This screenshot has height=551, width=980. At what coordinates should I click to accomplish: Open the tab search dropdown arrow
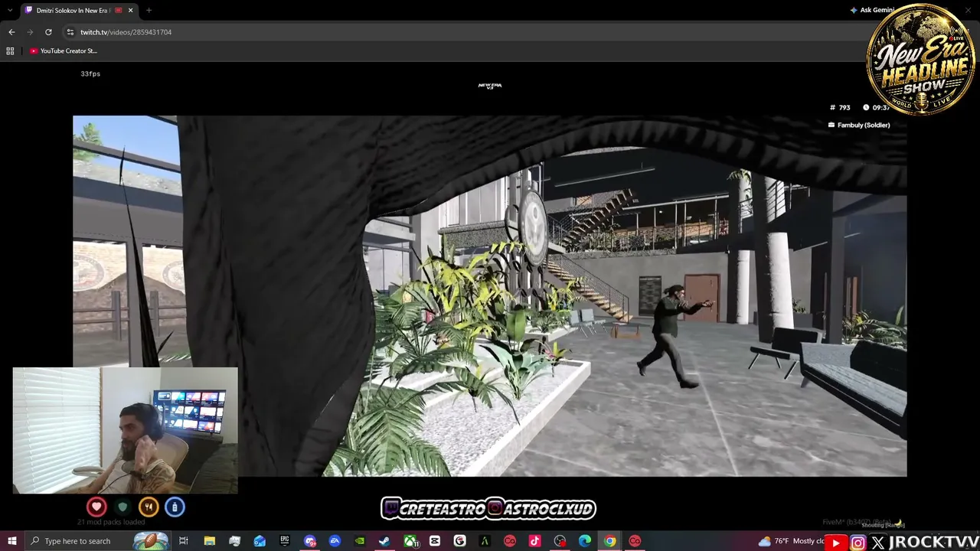pyautogui.click(x=10, y=10)
